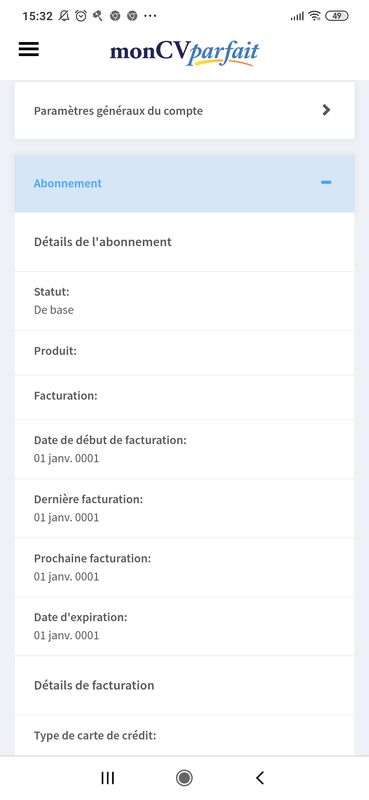The height and width of the screenshot is (800, 369).
Task: Tap the Détails de facturation heading
Action: pyautogui.click(x=94, y=685)
